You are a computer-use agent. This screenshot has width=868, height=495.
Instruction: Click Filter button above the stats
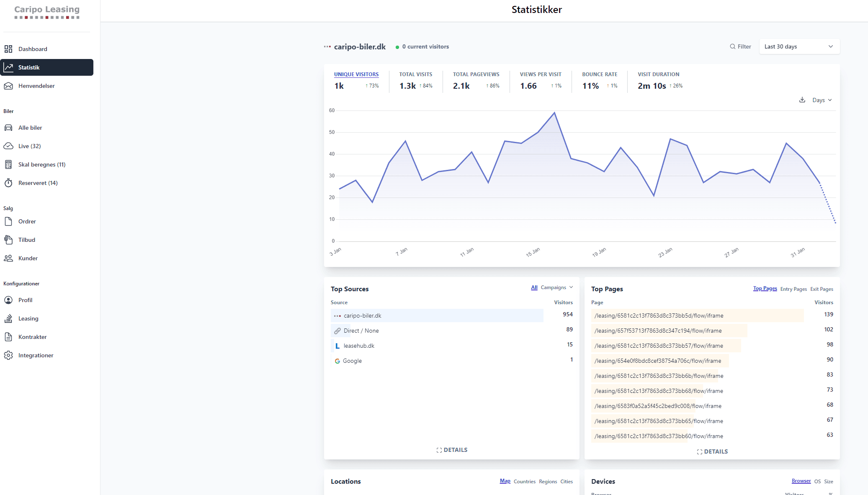pos(740,46)
